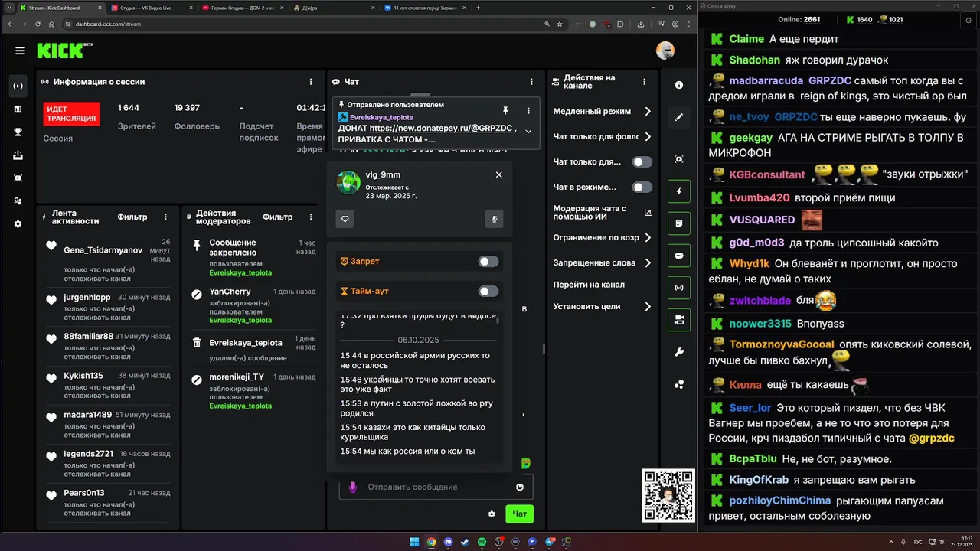Click Gena_Tsidarmyanov in the activity feed
This screenshot has height=551, width=980.
[x=103, y=250]
